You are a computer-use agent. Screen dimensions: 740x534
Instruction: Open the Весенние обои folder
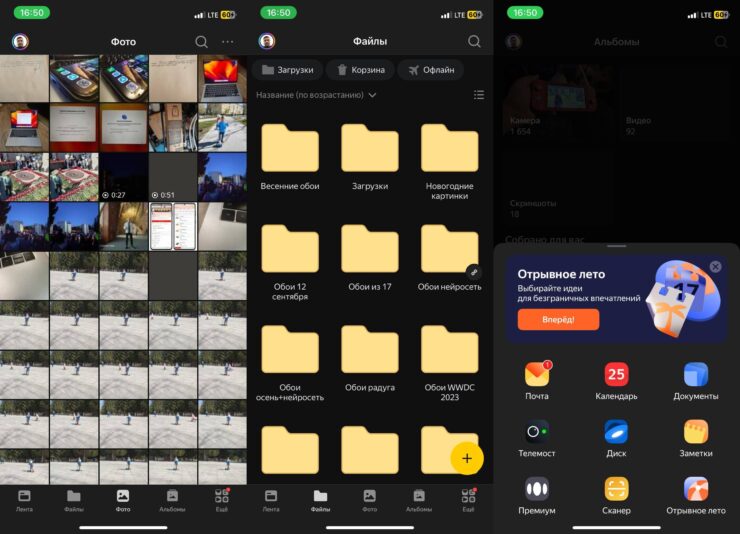click(x=290, y=155)
